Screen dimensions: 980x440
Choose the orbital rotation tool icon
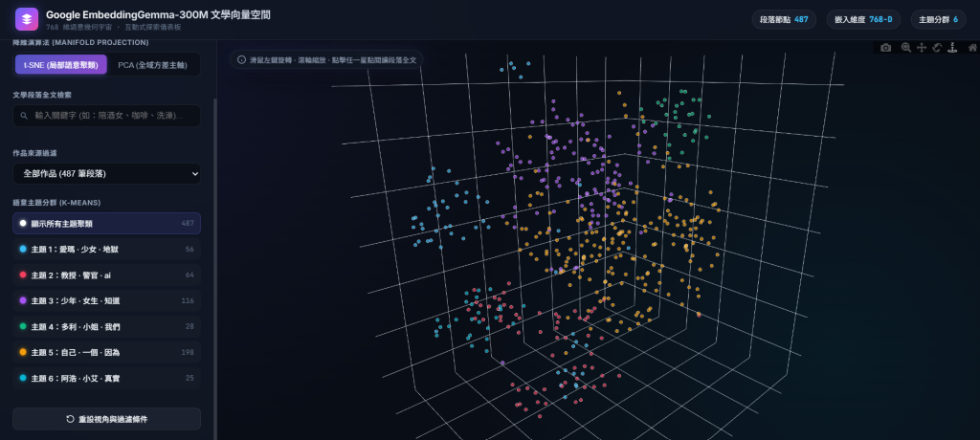tap(937, 48)
